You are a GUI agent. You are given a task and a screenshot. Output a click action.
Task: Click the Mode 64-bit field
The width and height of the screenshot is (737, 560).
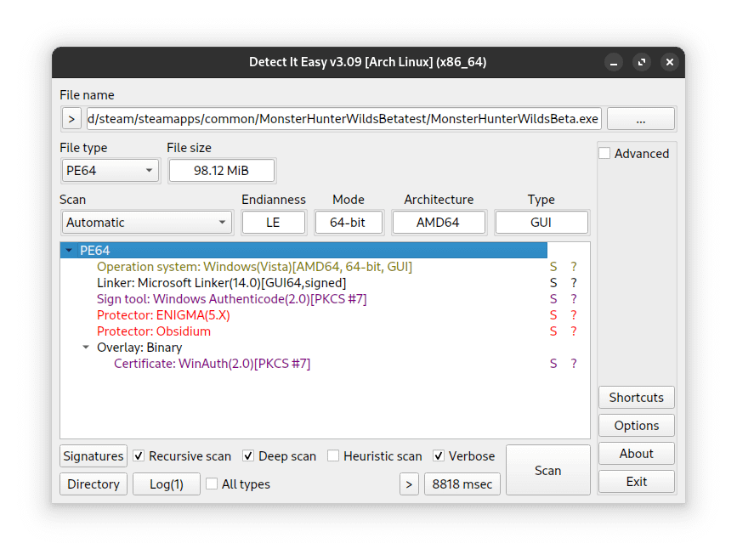tap(348, 222)
